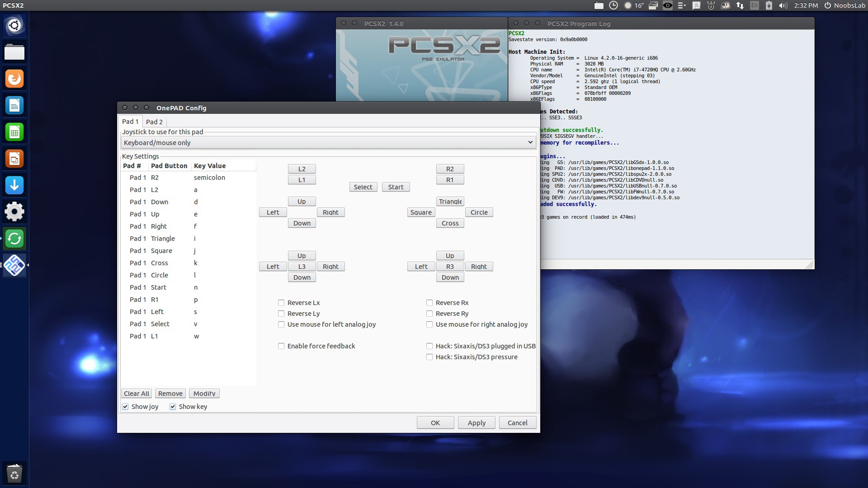
Task: Click the Select mapping button
Action: tap(363, 187)
